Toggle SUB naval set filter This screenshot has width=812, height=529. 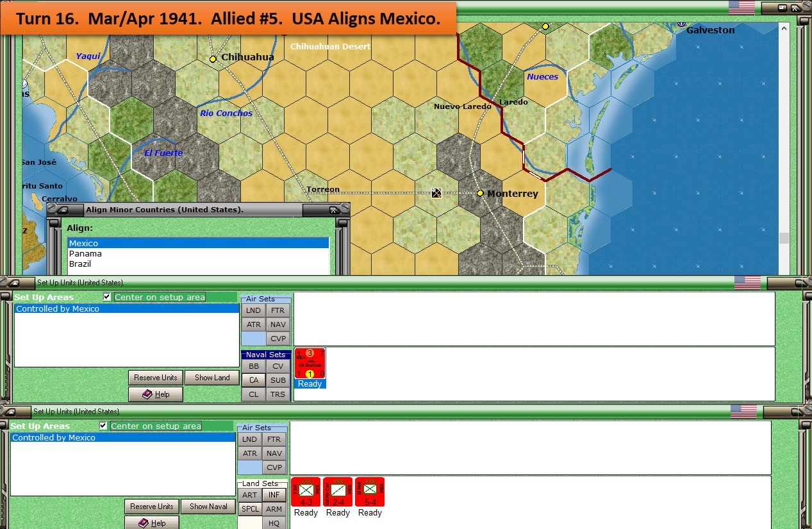coord(278,380)
